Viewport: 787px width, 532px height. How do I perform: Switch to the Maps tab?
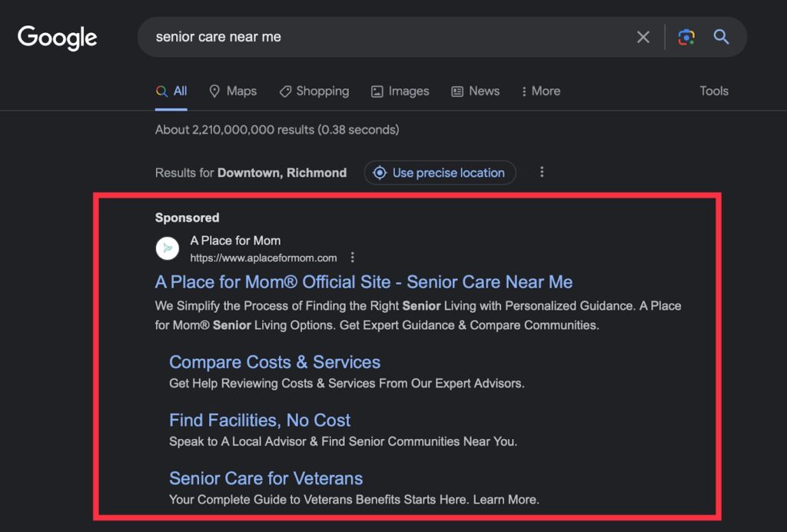(233, 91)
